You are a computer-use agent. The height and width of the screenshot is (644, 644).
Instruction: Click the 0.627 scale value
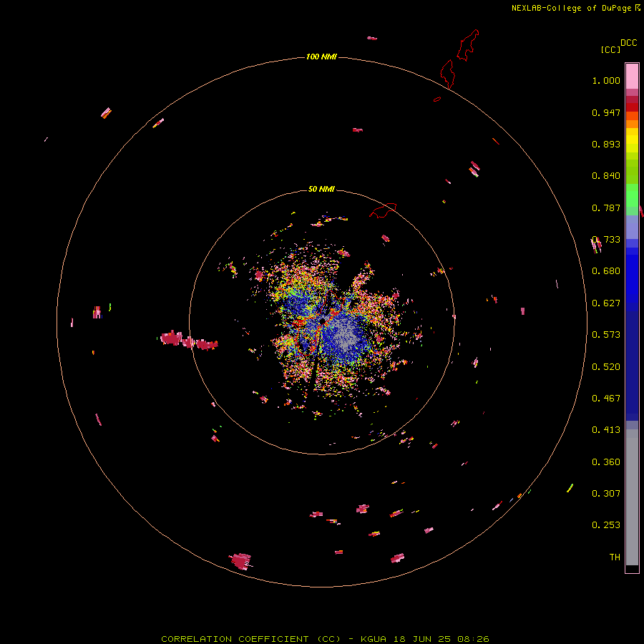(x=606, y=303)
